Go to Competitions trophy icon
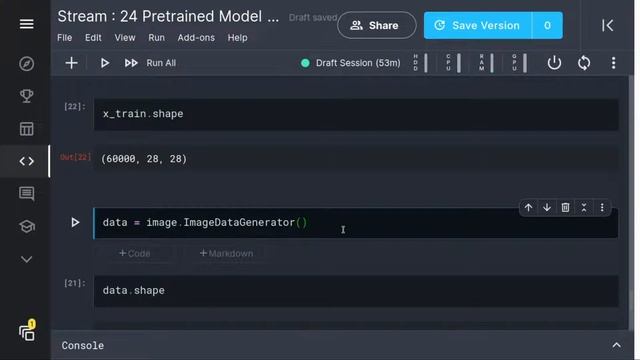The width and height of the screenshot is (640, 360). click(27, 96)
